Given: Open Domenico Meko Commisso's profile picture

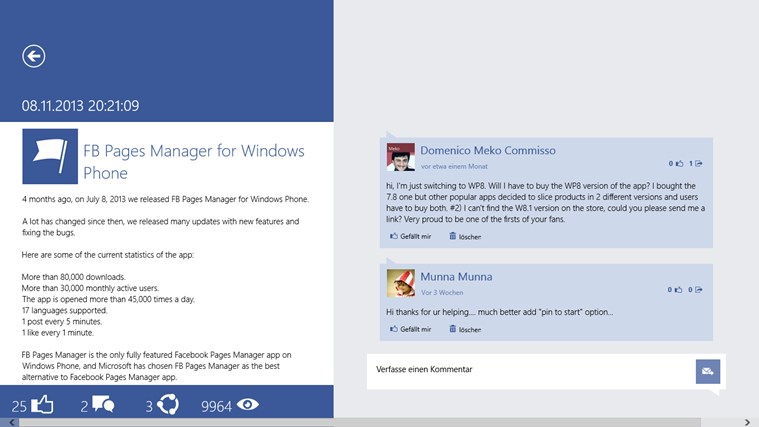Looking at the screenshot, I should [x=401, y=157].
